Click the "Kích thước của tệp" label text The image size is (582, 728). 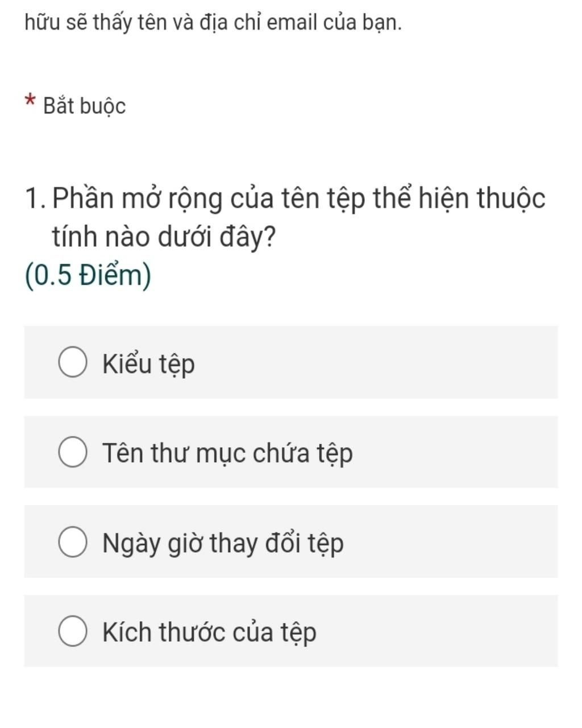pyautogui.click(x=209, y=632)
